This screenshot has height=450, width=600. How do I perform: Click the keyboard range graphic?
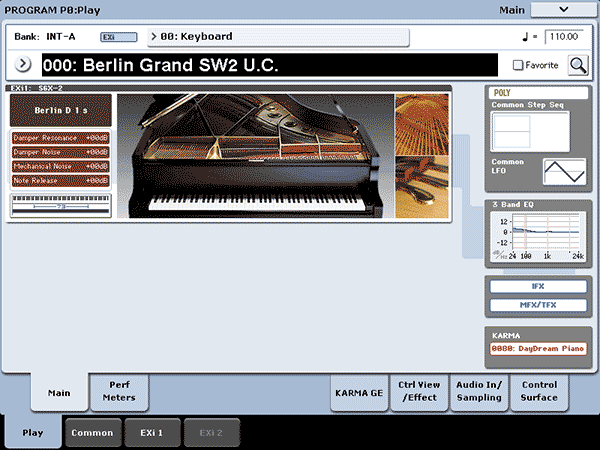click(60, 204)
